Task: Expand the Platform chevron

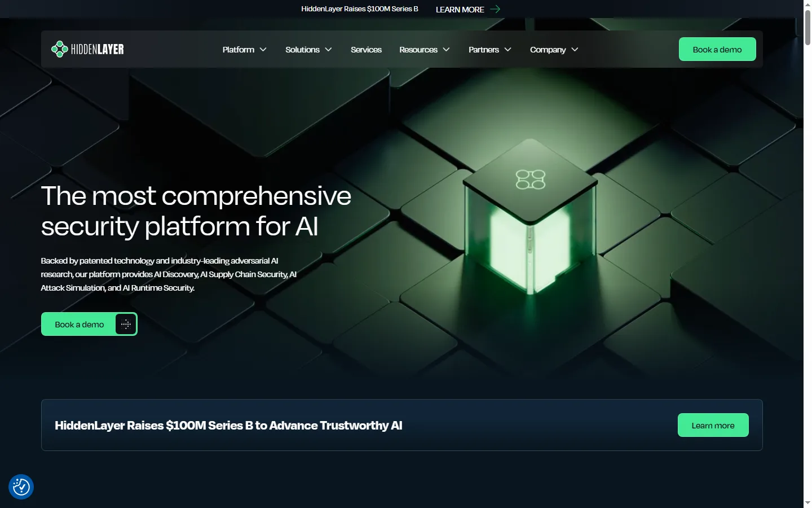Action: click(263, 50)
